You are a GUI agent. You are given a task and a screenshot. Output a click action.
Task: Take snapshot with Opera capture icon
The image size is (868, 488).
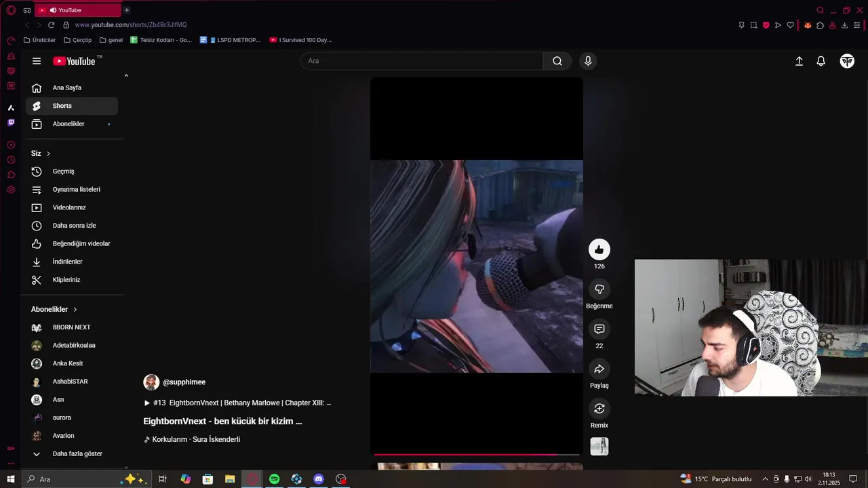(753, 25)
